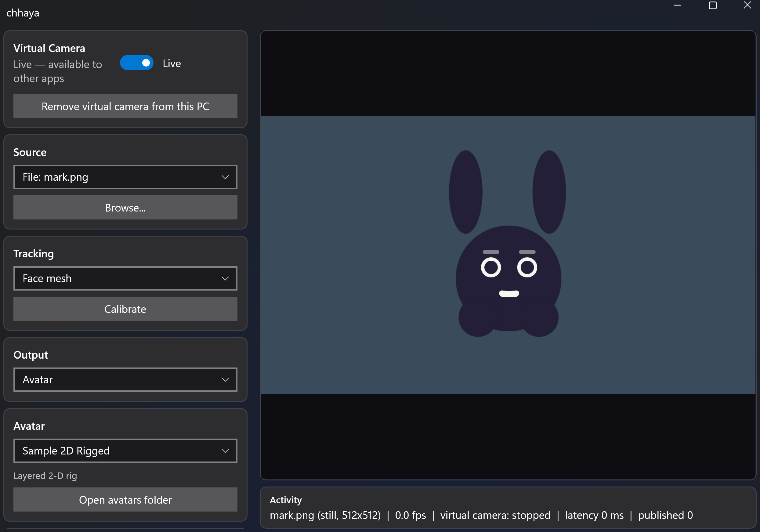Click the '0.0 fps' status entry
The image size is (760, 532).
(x=411, y=515)
